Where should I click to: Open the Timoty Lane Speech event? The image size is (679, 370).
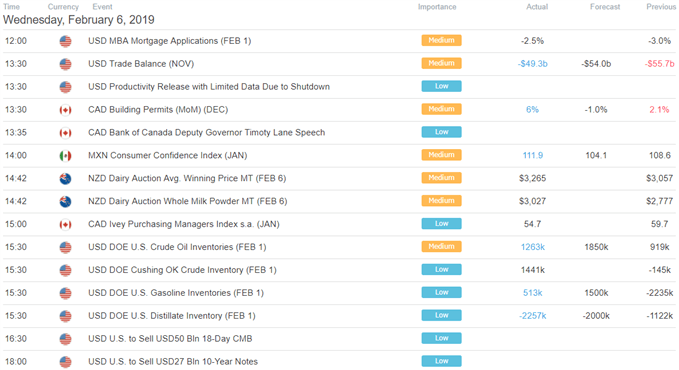tap(207, 133)
